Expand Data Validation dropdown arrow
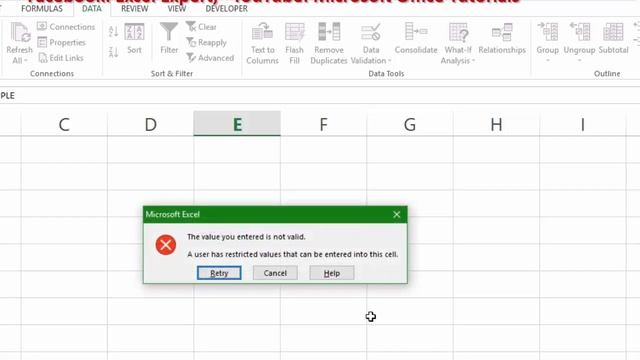The width and height of the screenshot is (640, 360). tap(389, 61)
